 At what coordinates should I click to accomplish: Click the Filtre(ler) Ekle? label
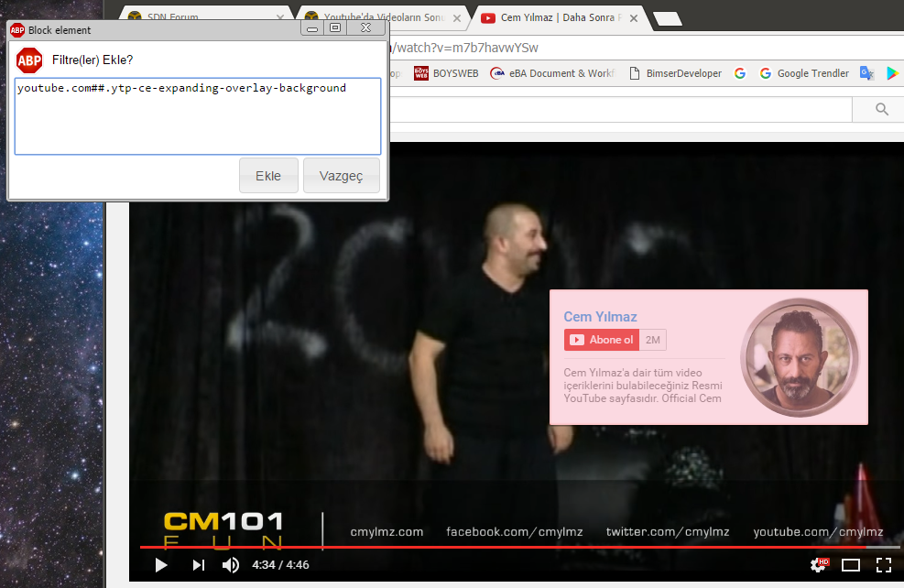click(x=93, y=60)
